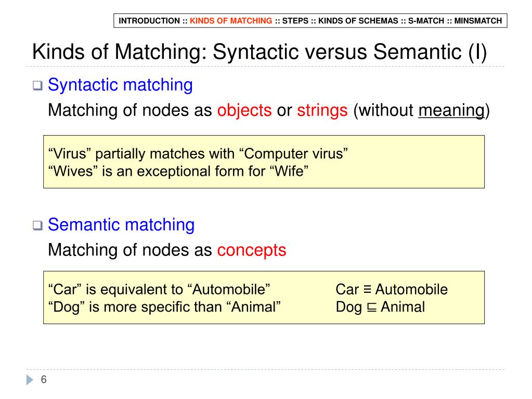This screenshot has width=532, height=399.
Task: Go to the STEPS section
Action: [295, 21]
